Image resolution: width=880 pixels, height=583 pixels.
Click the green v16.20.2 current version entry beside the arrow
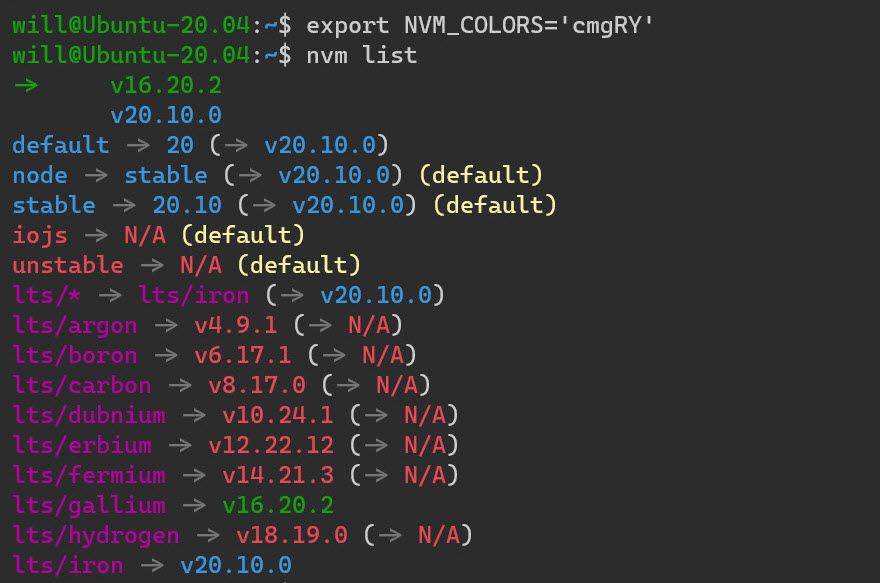166,86
